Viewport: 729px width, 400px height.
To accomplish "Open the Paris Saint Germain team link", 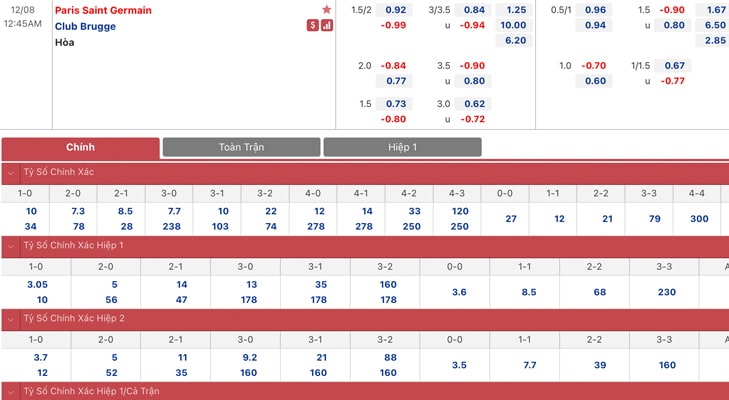I will click(103, 10).
